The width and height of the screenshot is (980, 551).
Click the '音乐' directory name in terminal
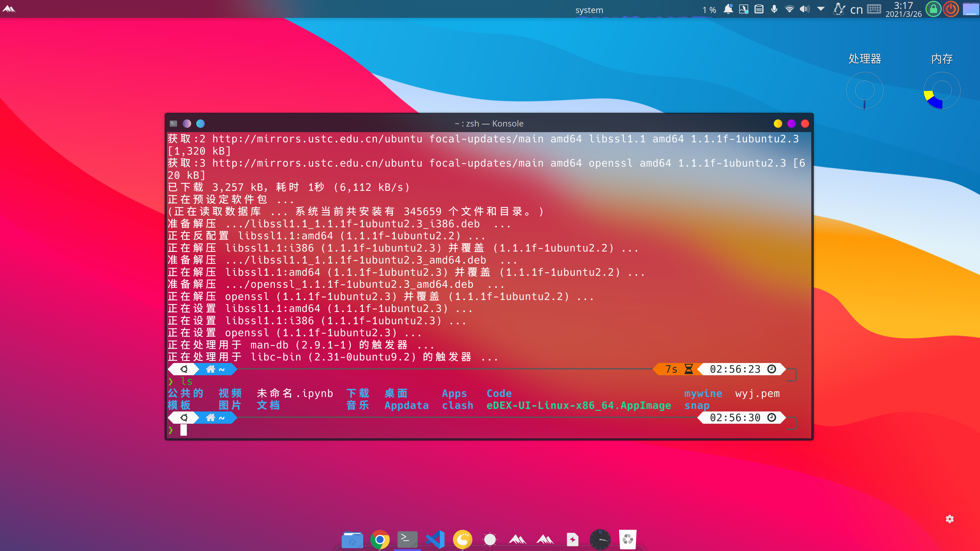coord(358,405)
